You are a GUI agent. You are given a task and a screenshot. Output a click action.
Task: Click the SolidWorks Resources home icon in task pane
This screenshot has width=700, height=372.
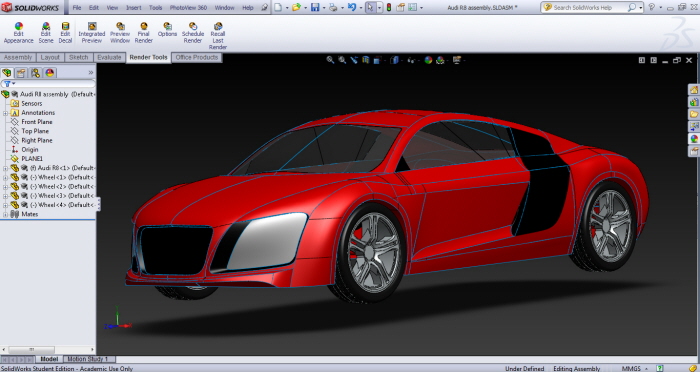click(694, 90)
